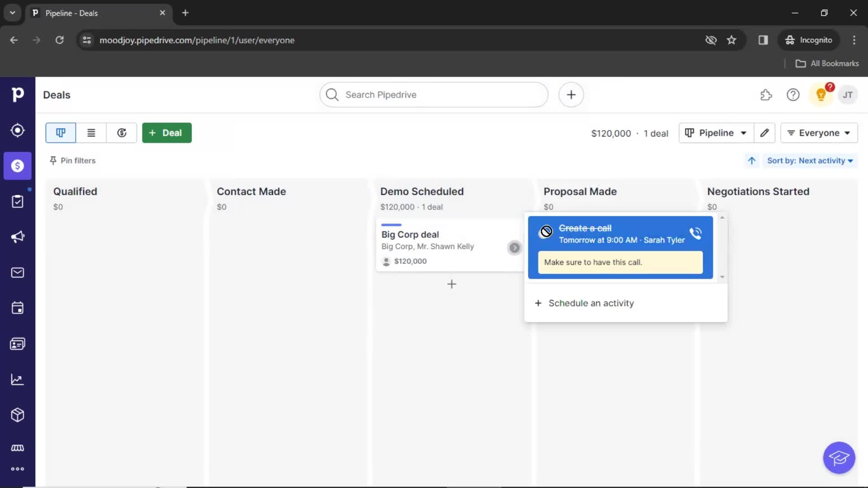Open the Pipeline selector dropdown
Screen dimensions: 868x488
click(x=716, y=133)
